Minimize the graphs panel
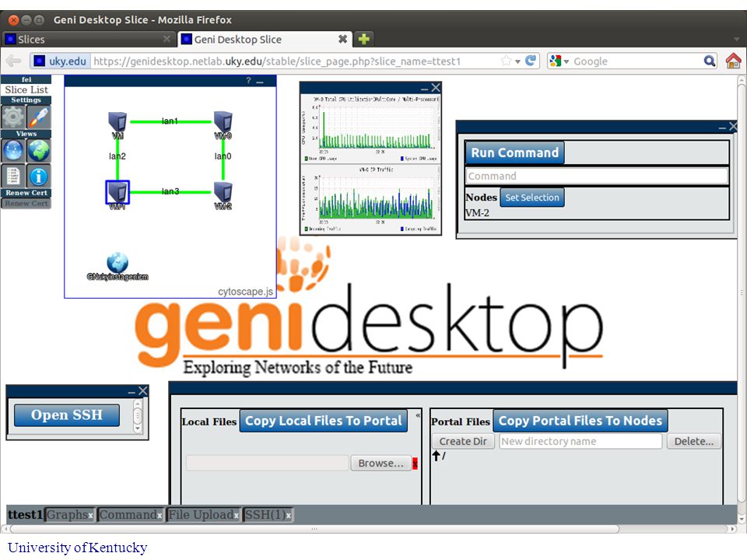The height and width of the screenshot is (560, 747). coord(424,89)
